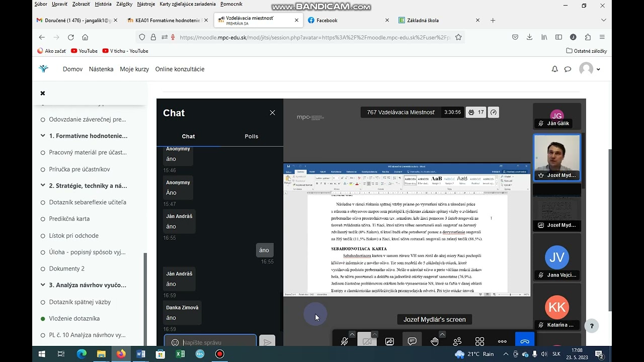Image resolution: width=644 pixels, height=362 pixels.
Task: Open the Záložky menu
Action: pyautogui.click(x=124, y=4)
